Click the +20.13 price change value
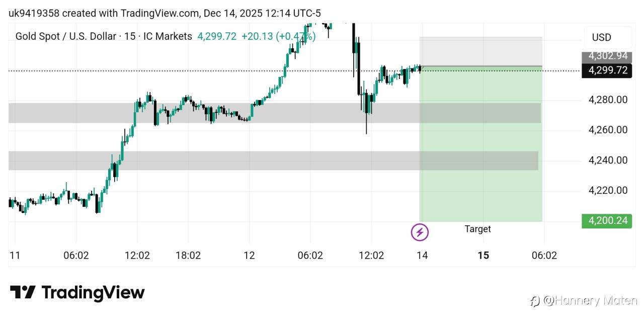 (x=257, y=36)
